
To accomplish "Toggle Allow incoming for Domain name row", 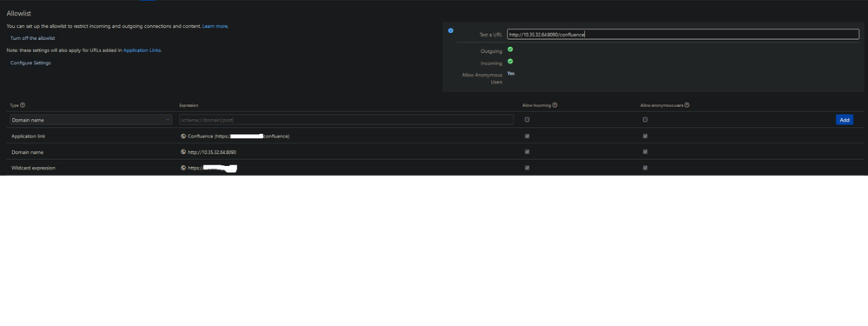I will (x=527, y=151).
